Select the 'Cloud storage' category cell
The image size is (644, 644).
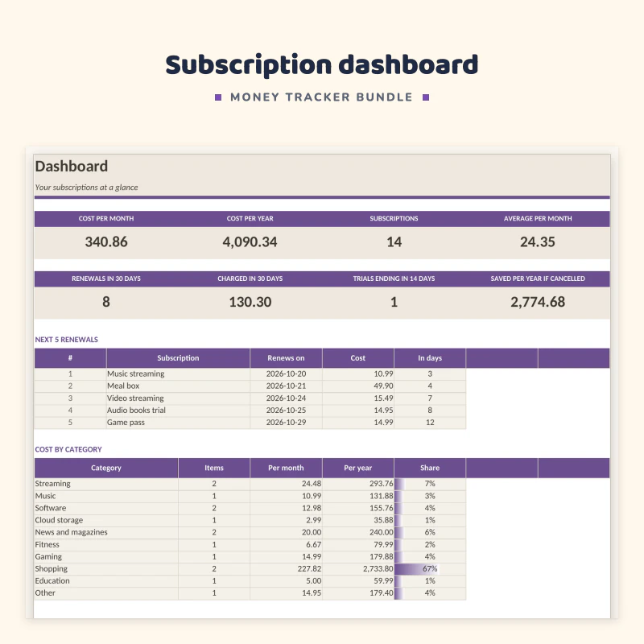pos(106,520)
